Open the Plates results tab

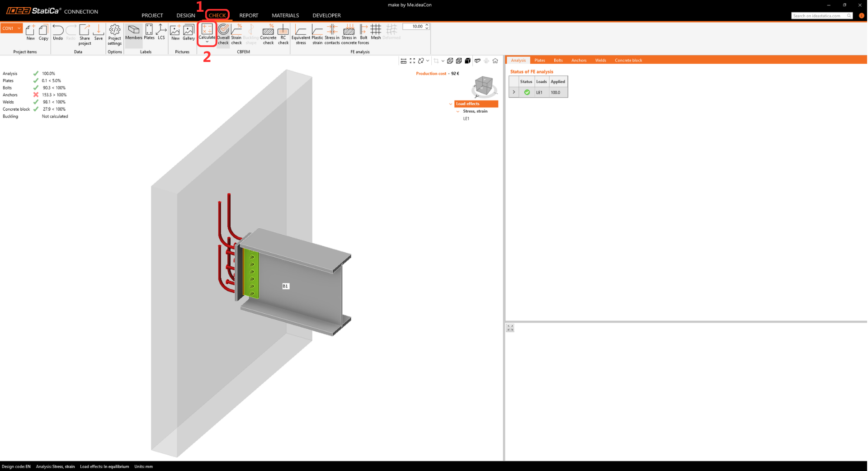(x=539, y=60)
